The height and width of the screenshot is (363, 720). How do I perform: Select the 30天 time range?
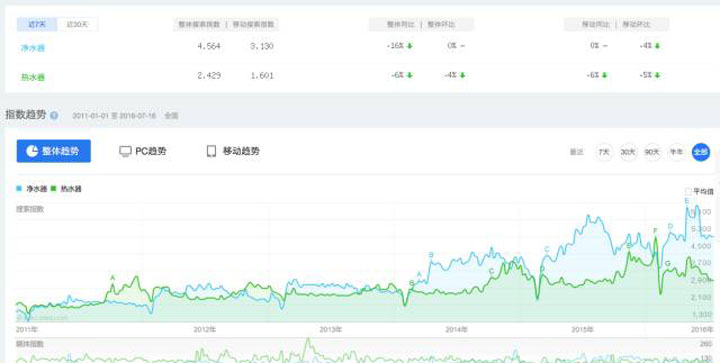pyautogui.click(x=628, y=152)
